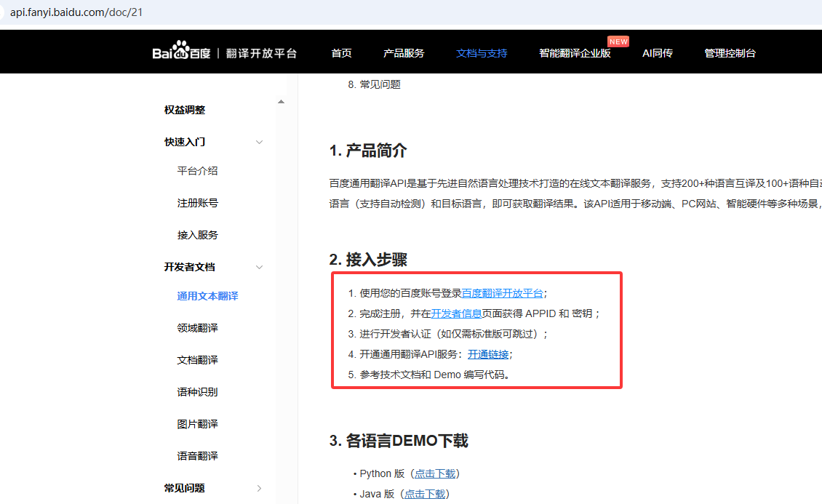
Task: Click the NEW badge icon
Action: 618,41
